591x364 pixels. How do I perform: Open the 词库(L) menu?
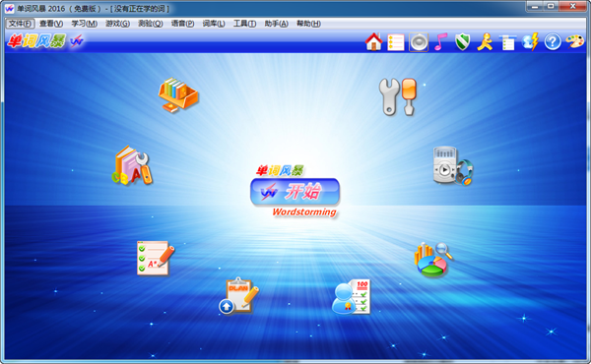pyautogui.click(x=214, y=24)
